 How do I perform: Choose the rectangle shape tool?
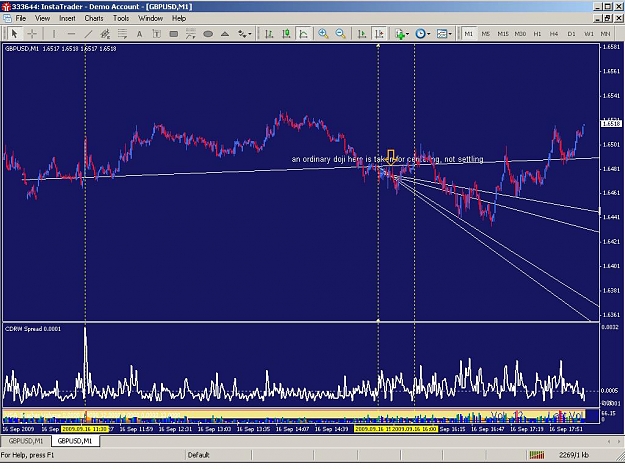(x=173, y=34)
